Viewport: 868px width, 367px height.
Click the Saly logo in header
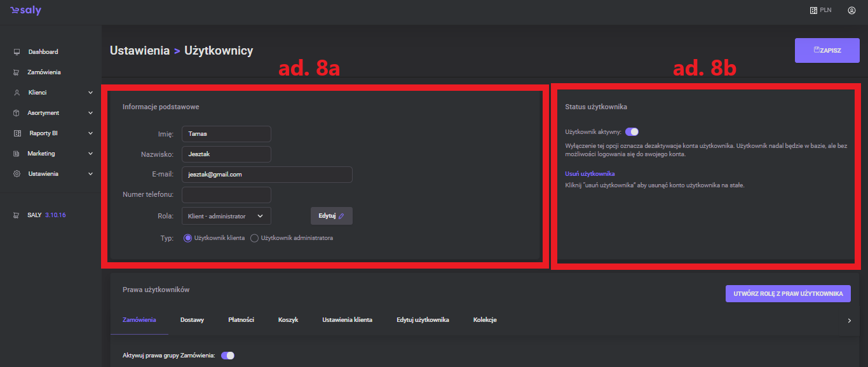[x=25, y=11]
